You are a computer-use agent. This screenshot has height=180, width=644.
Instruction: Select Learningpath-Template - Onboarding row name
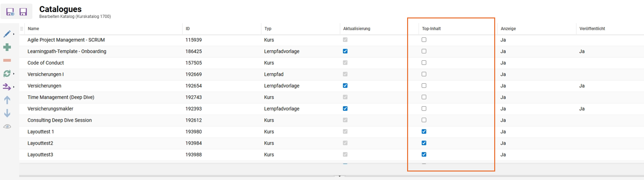(67, 51)
